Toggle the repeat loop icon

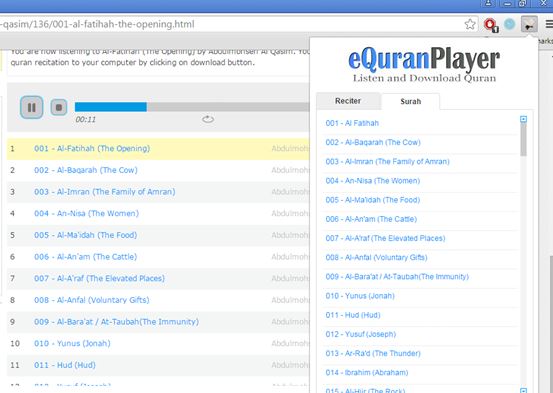(208, 119)
